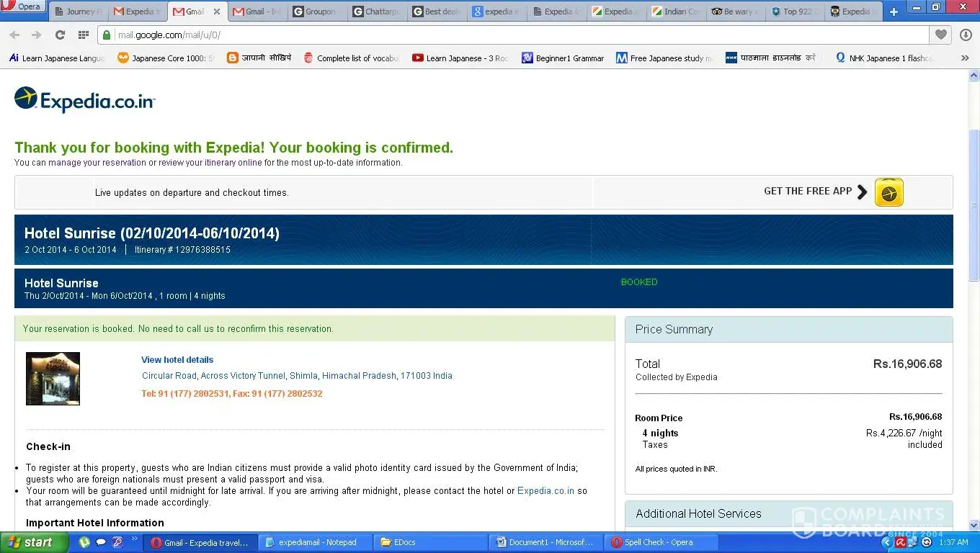Open Free Japanese study bookmark
The width and height of the screenshot is (980, 553).
click(x=664, y=58)
